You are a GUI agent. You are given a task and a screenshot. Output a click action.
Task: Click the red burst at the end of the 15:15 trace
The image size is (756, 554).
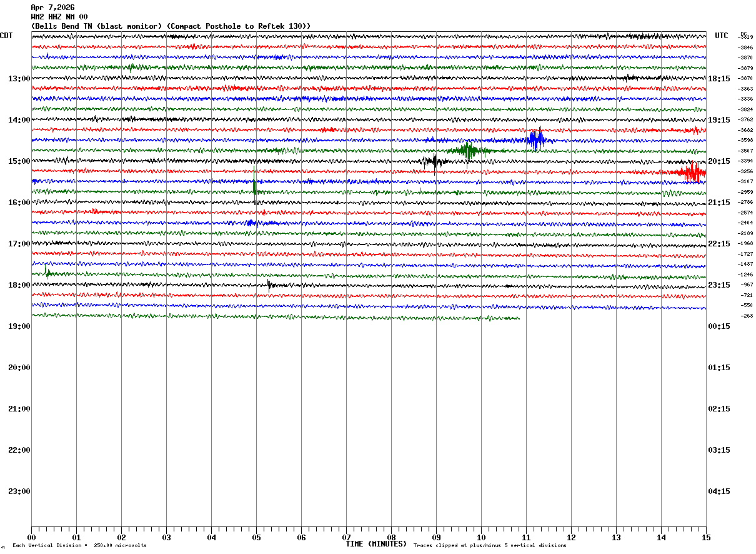point(692,172)
